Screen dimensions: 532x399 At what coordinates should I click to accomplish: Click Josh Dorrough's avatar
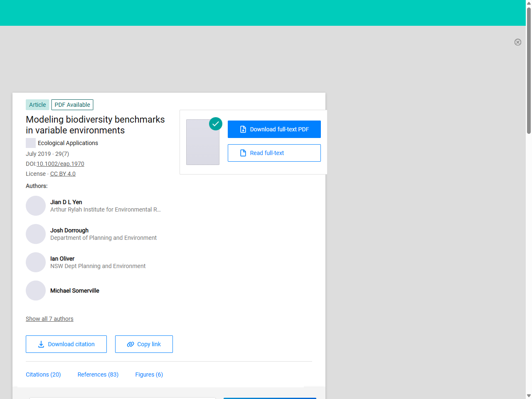pyautogui.click(x=36, y=234)
